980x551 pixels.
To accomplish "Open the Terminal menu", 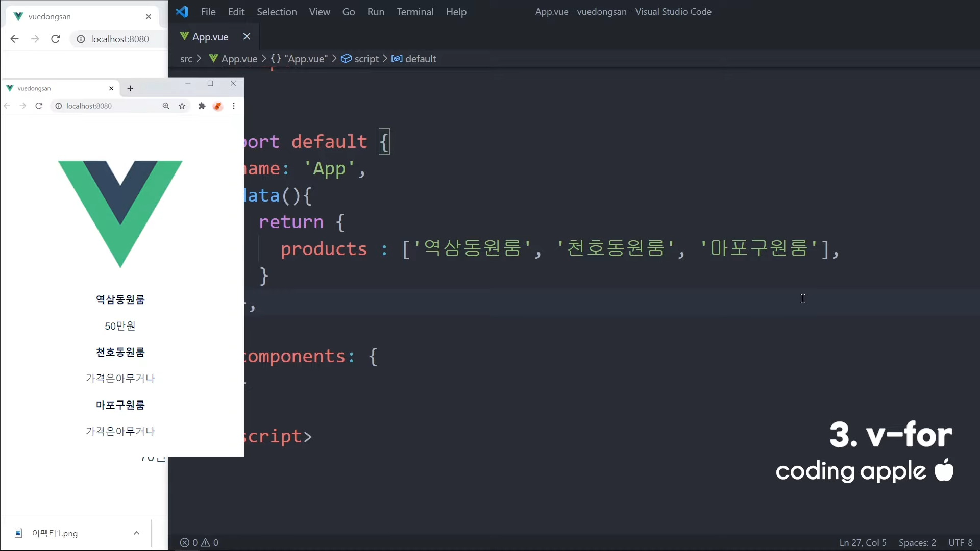I will coord(415,12).
